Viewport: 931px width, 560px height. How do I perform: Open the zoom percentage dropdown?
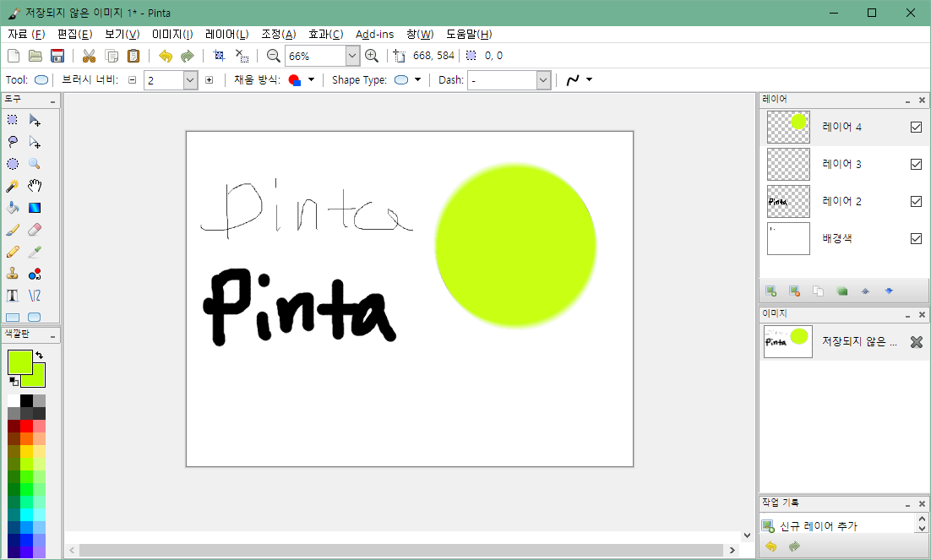pos(352,56)
